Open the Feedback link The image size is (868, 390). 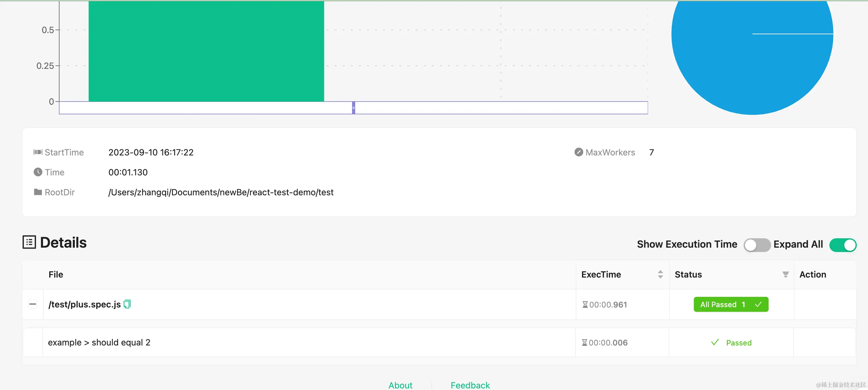470,385
